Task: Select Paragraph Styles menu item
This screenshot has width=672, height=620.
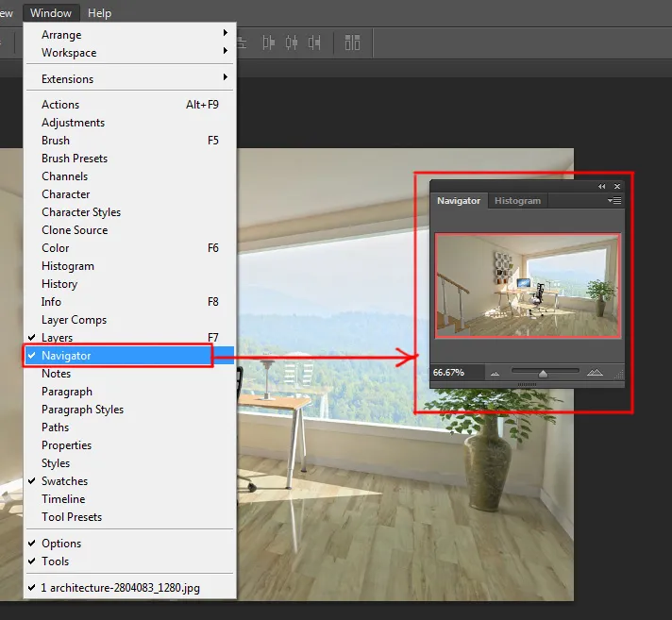Action: [x=130, y=410]
